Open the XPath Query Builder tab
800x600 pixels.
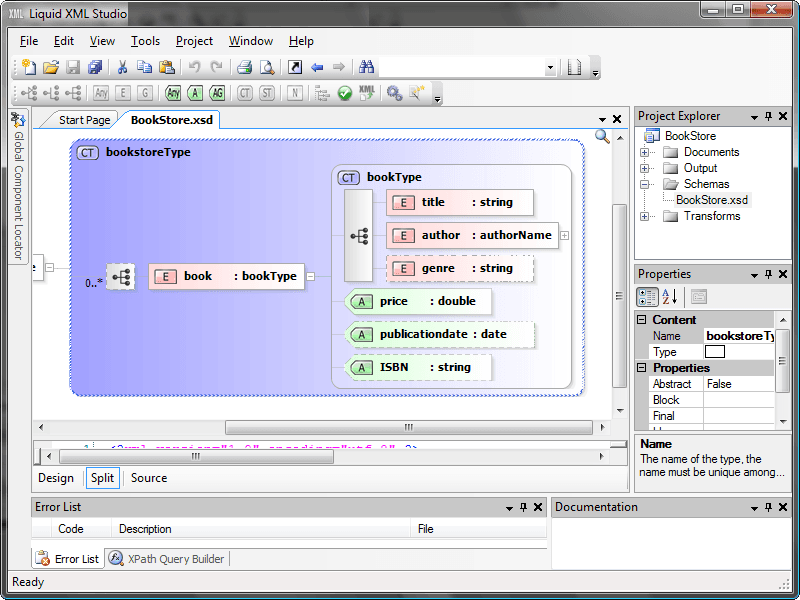(167, 559)
